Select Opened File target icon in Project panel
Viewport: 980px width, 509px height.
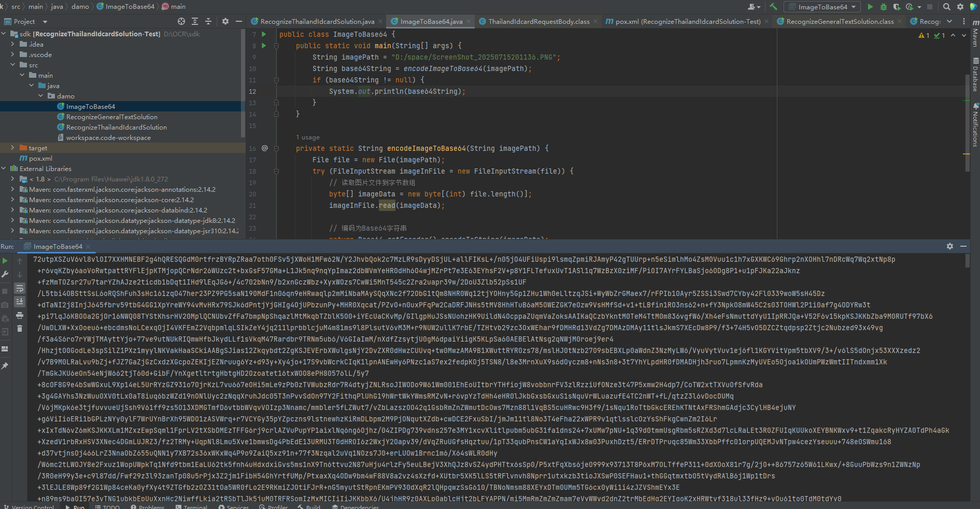coord(181,21)
